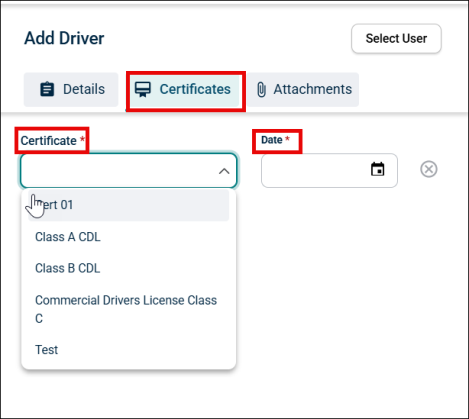
Task: Open the calendar date picker icon
Action: (377, 169)
